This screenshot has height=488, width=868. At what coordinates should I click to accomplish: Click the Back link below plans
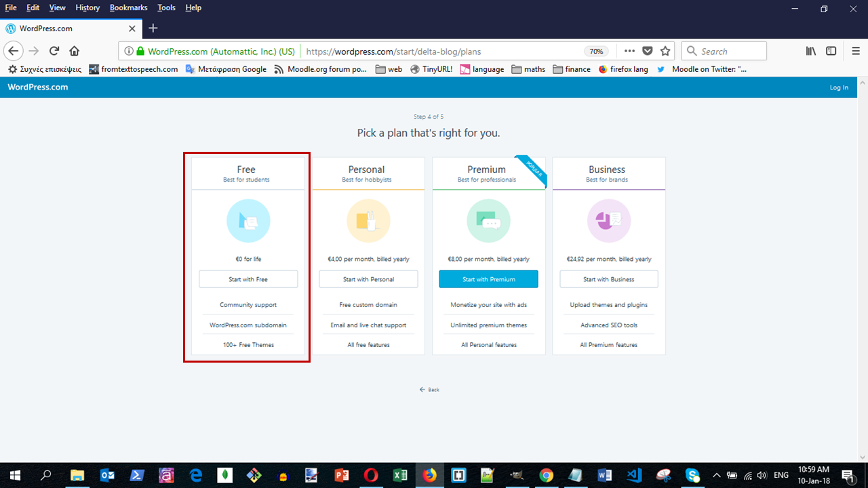click(429, 390)
